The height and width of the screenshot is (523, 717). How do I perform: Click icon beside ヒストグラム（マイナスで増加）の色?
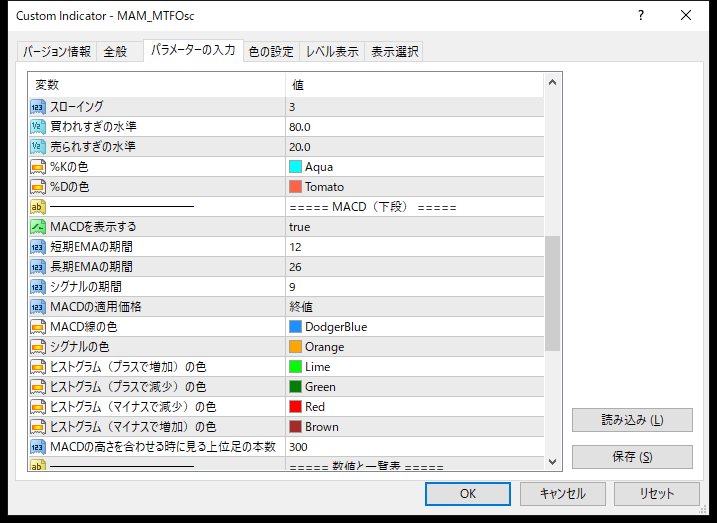pos(38,427)
